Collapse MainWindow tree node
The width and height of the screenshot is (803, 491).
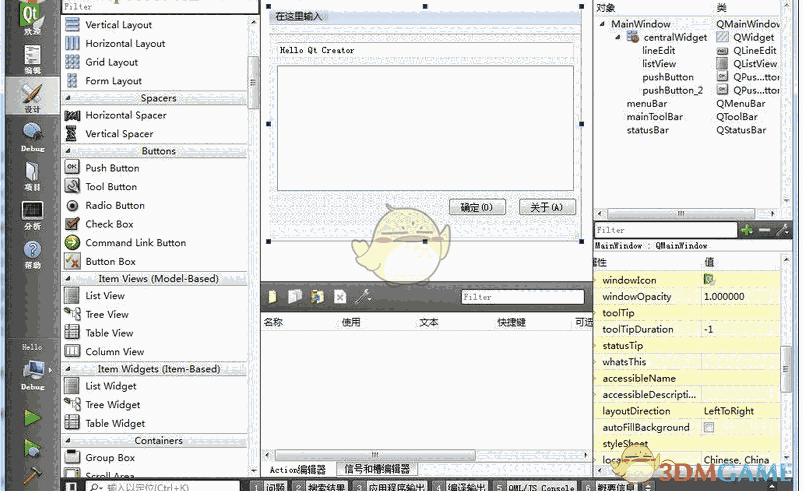click(x=602, y=24)
